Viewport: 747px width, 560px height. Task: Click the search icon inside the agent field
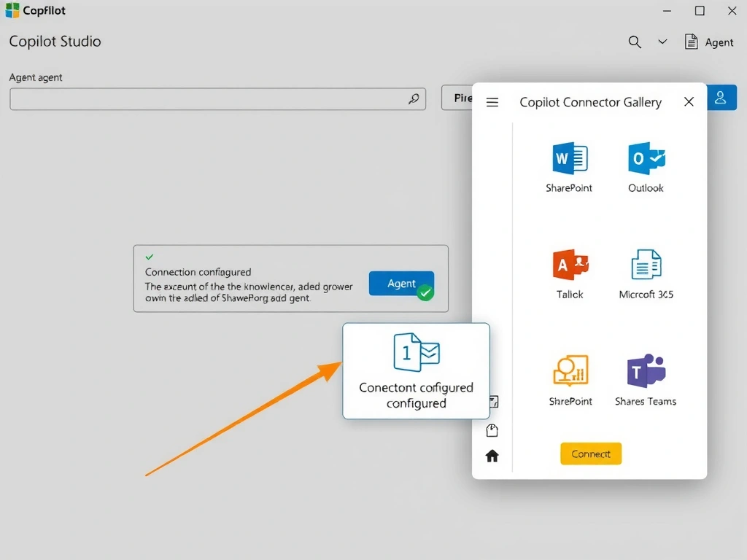point(414,98)
